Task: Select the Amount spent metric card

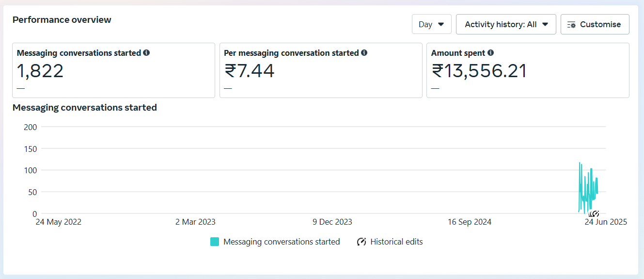Action: pyautogui.click(x=528, y=70)
